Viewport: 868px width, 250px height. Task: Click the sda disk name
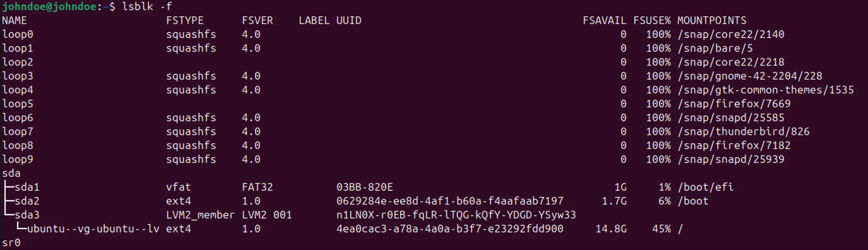point(11,173)
